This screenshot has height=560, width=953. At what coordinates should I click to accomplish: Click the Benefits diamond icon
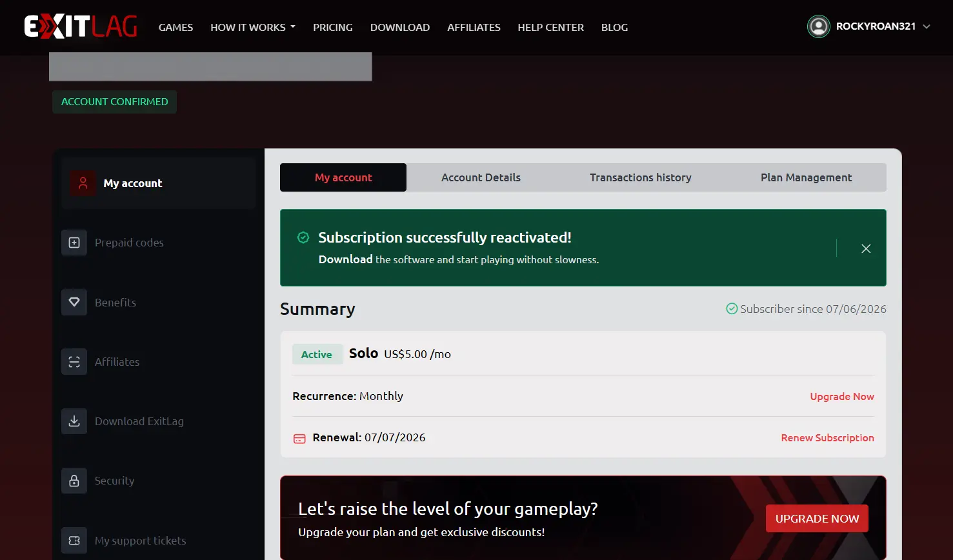[74, 303]
